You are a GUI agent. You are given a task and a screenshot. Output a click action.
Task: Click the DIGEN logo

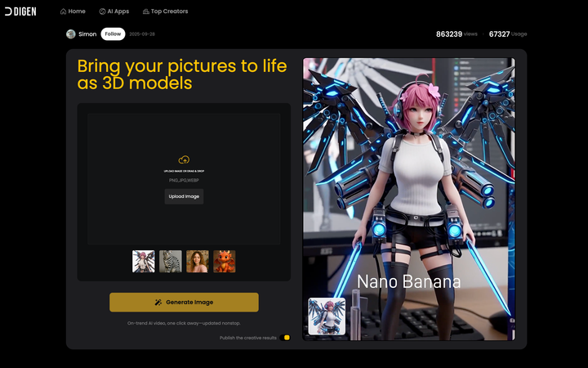pyautogui.click(x=22, y=11)
